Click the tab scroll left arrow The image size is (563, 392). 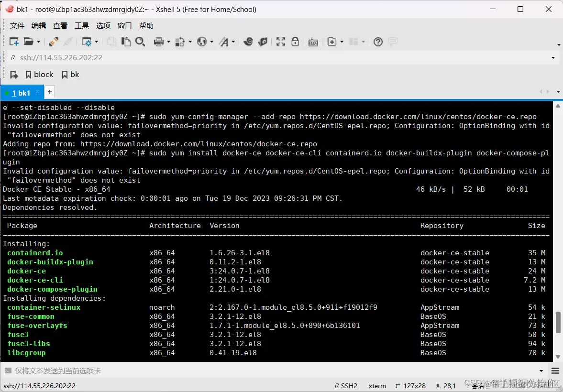(x=541, y=92)
